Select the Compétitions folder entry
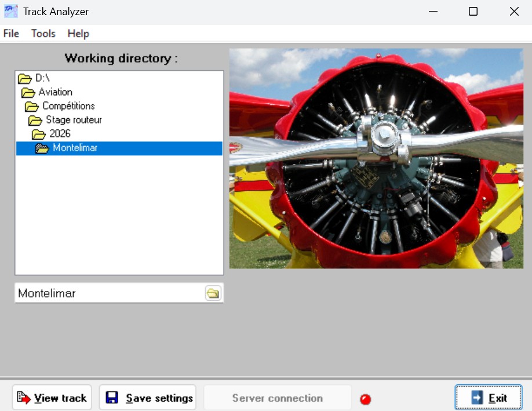Screen dimensions: 532x411 pyautogui.click(x=68, y=106)
